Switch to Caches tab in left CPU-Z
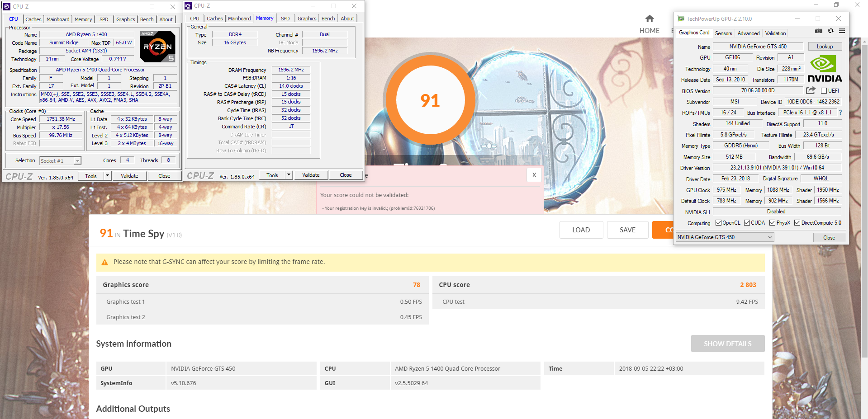Viewport: 868px width, 419px height. point(33,19)
